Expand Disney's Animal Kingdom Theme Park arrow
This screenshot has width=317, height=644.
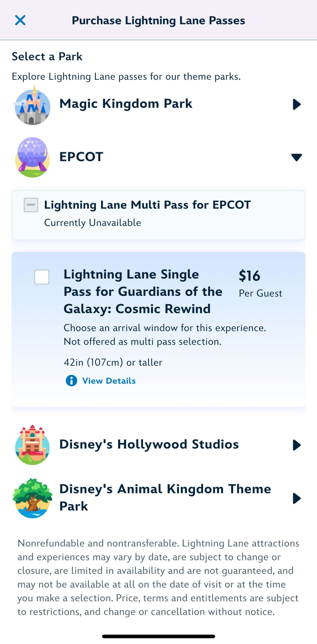(297, 498)
